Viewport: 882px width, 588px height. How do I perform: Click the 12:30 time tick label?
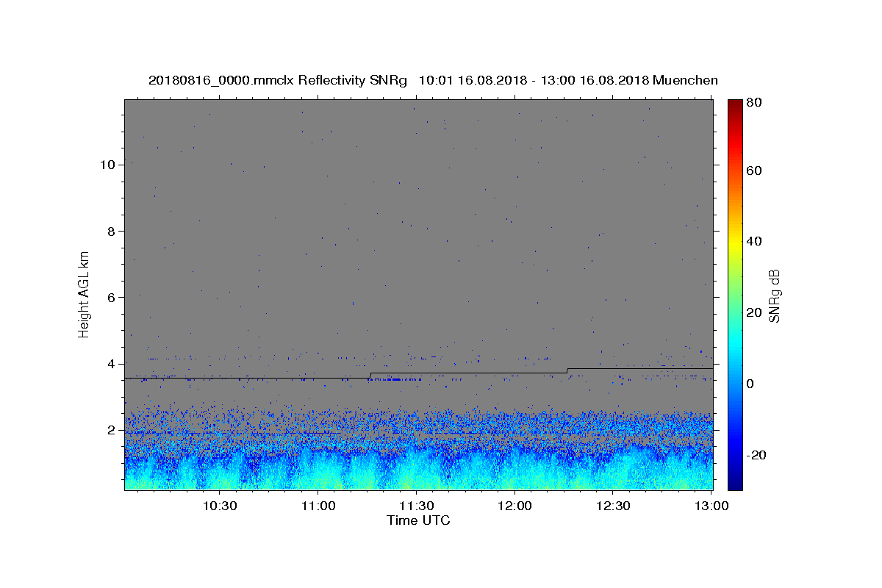(613, 506)
